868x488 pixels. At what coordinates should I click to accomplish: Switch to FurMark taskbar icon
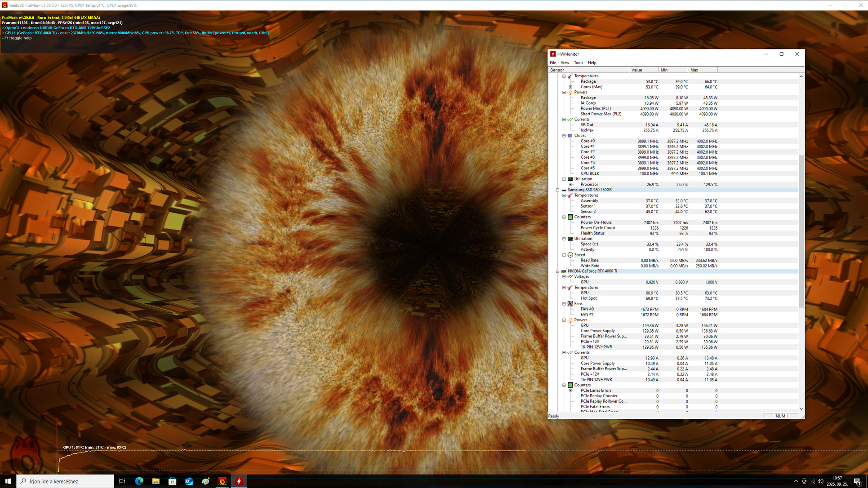click(222, 481)
